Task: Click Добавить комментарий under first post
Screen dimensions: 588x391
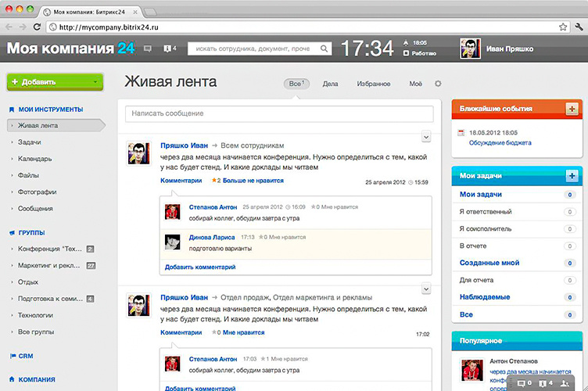Action: point(200,267)
